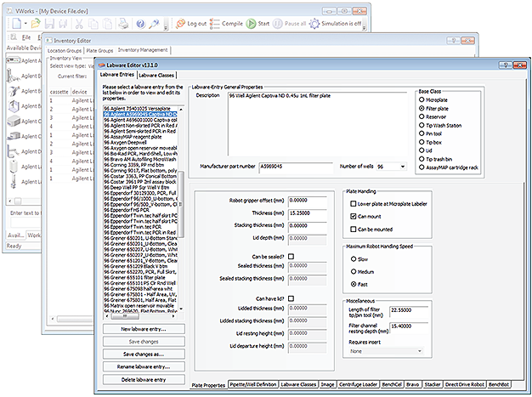Open Help via the question mark icon

coord(140,24)
